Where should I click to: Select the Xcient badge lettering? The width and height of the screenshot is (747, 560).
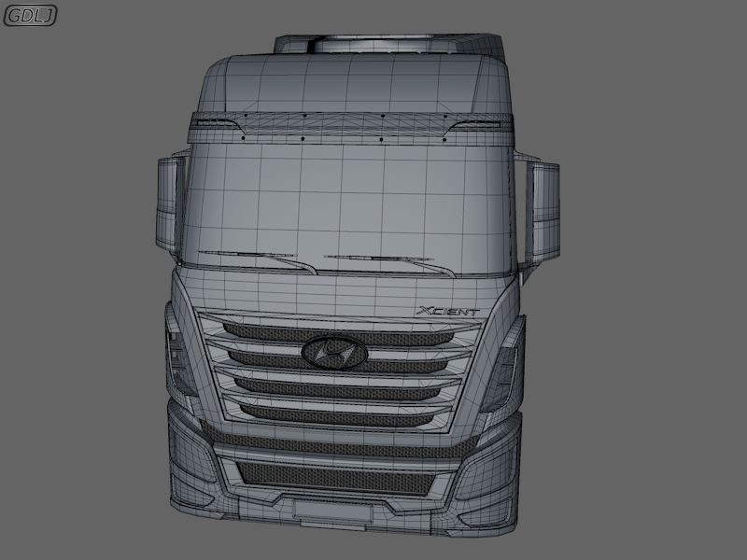pyautogui.click(x=447, y=312)
